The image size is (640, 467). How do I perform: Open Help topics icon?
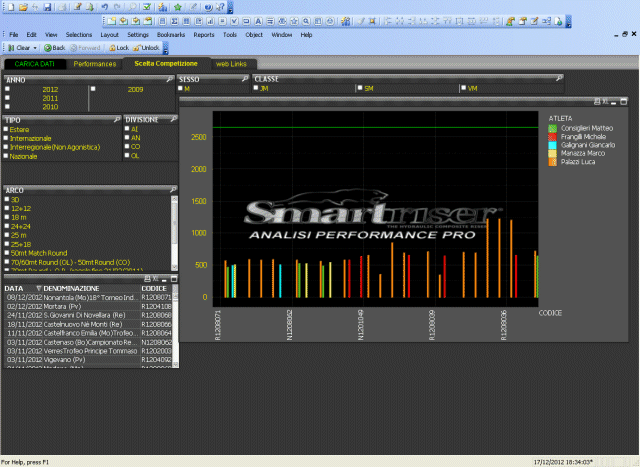click(208, 7)
